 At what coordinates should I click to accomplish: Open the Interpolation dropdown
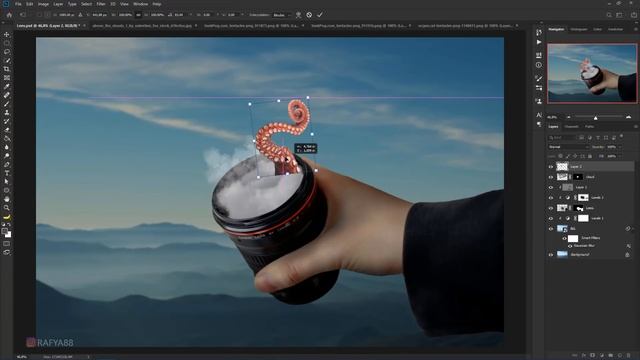[x=281, y=15]
